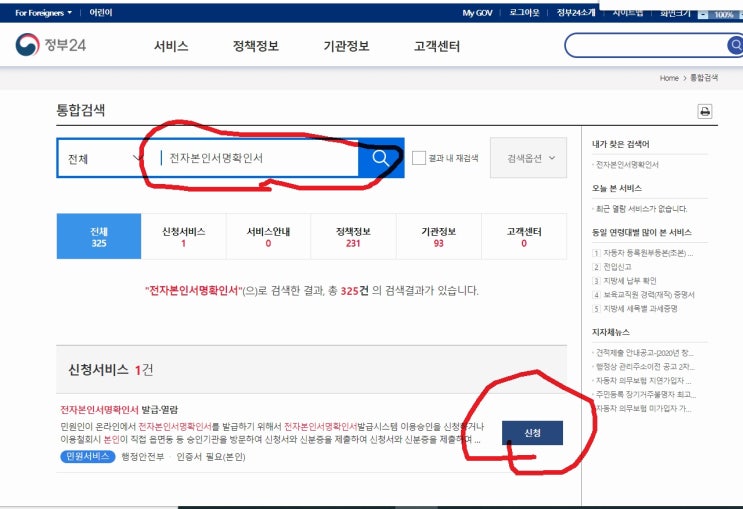Click the 로그아웃 link

524,13
